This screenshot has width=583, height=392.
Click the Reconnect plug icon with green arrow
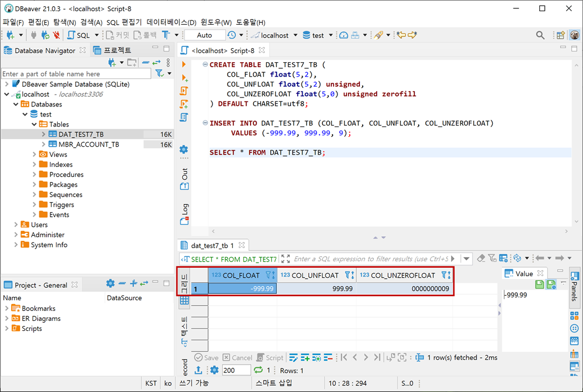[45, 35]
